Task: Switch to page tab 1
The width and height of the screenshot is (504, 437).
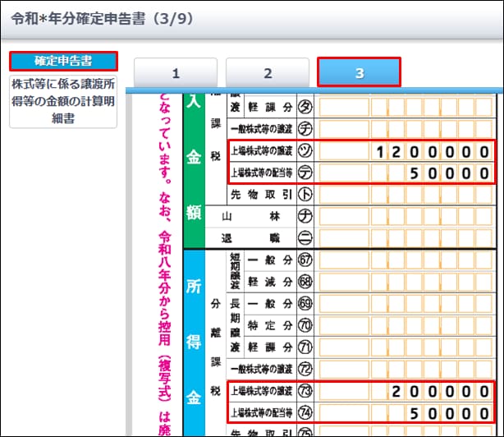Action: pyautogui.click(x=175, y=72)
